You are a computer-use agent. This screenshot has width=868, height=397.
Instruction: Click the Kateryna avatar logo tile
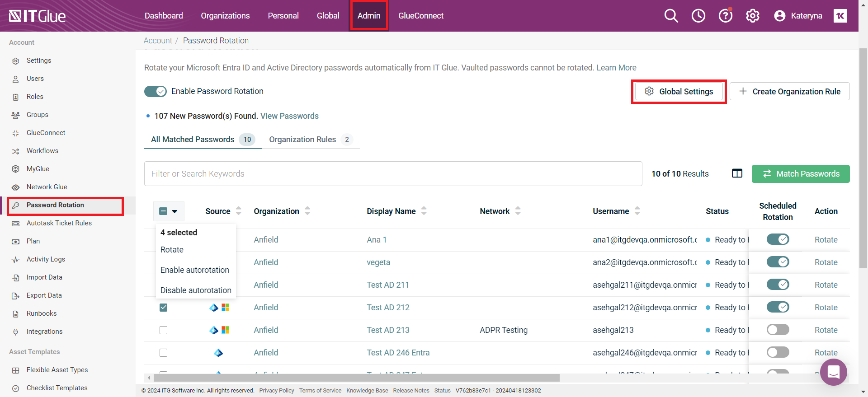tap(840, 16)
